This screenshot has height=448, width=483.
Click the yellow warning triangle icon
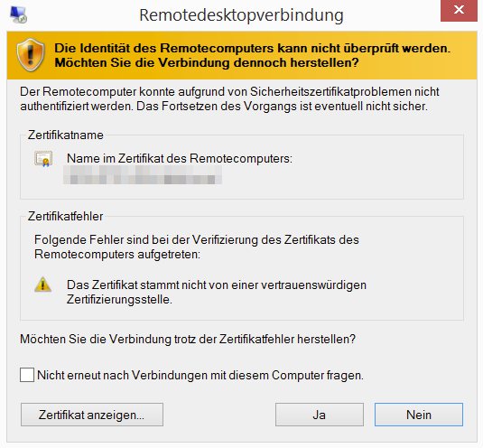tap(42, 285)
